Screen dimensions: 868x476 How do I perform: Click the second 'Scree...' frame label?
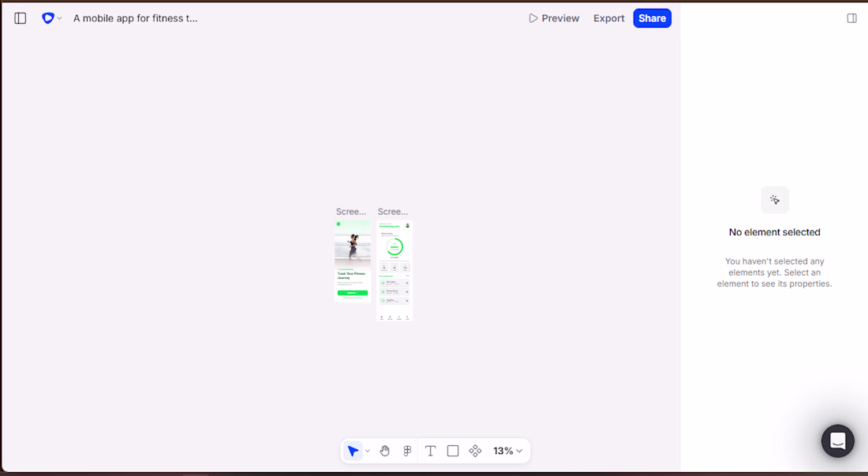tap(393, 212)
